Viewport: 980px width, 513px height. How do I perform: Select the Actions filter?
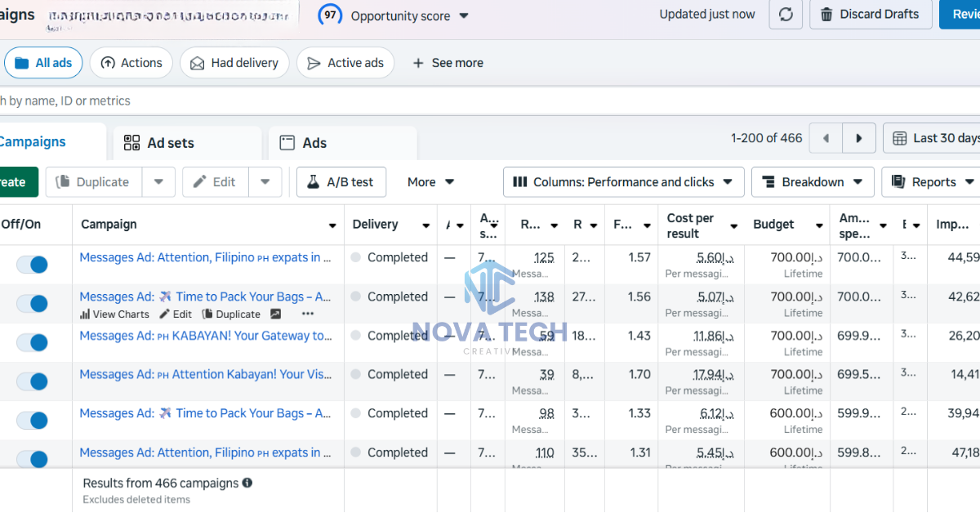coord(131,63)
